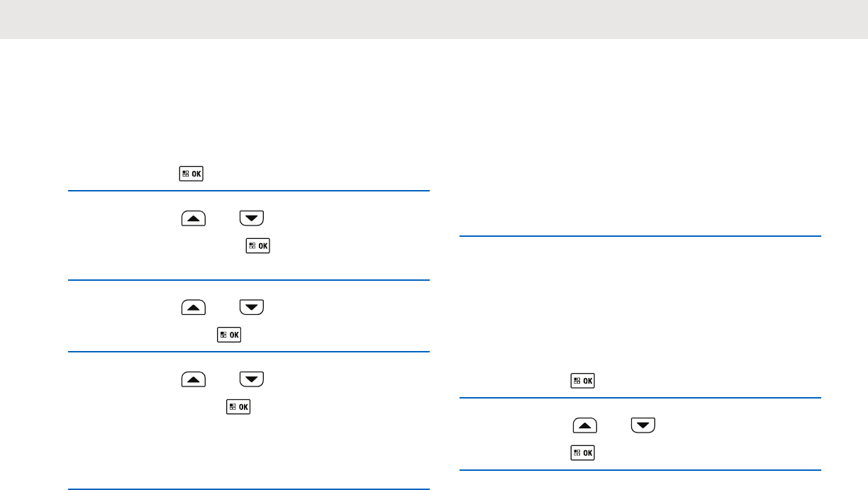
Task: Click the bottom blue divider in right column
Action: [640, 470]
